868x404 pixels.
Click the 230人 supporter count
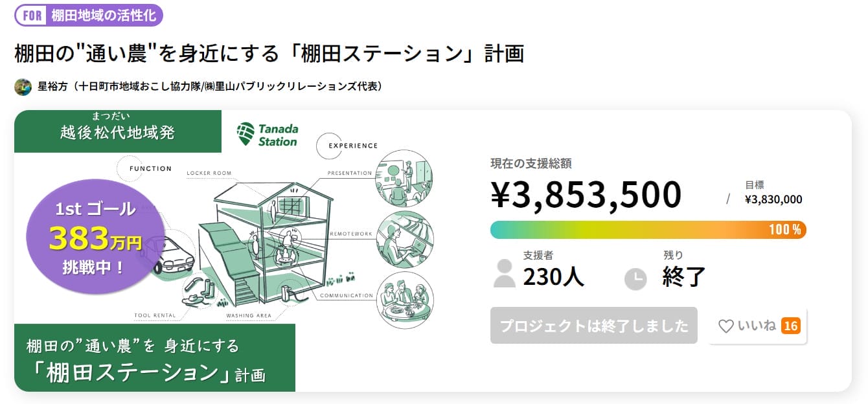pyautogui.click(x=554, y=277)
